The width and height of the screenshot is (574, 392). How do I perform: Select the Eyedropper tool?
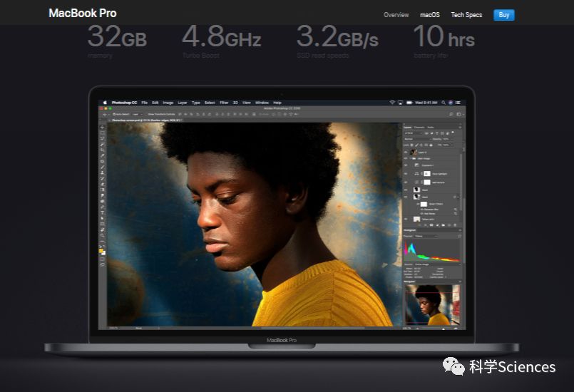[x=102, y=155]
